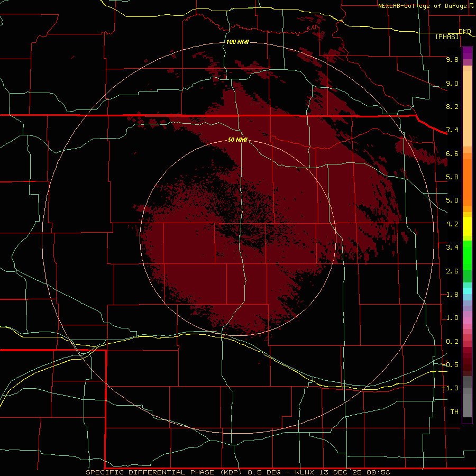Click the 1.8 value on color scale
The width and height of the screenshot is (476, 476).
coord(452,295)
